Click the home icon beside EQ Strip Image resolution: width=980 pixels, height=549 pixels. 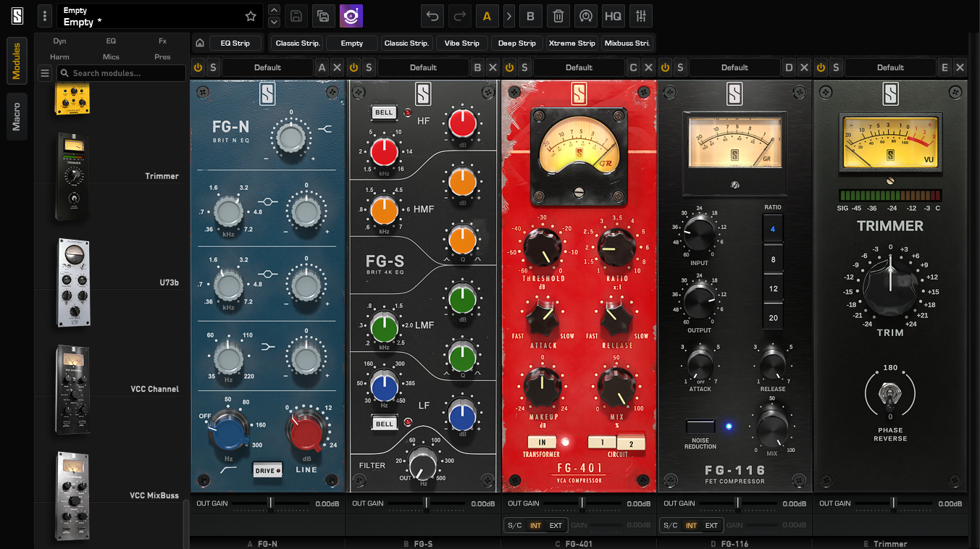coord(200,43)
